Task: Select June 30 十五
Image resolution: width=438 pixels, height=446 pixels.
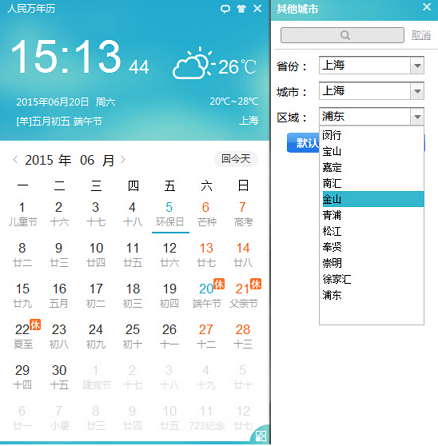Action: pos(59,377)
